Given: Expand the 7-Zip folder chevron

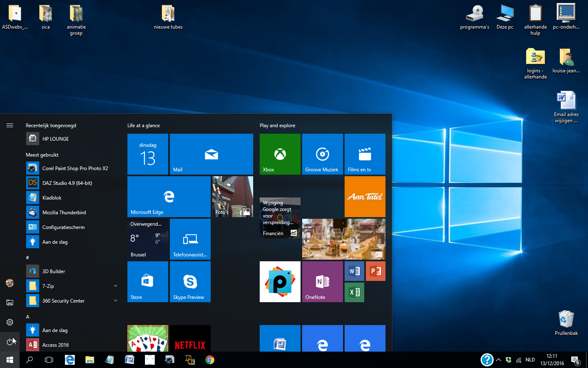Looking at the screenshot, I should coord(116,286).
